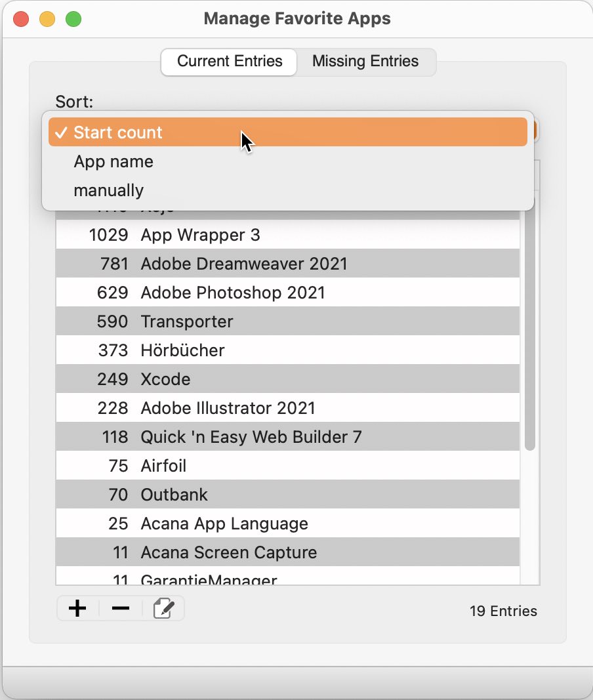Screen dimensions: 593x700
Task: Select the Airfoil entry
Action: [x=287, y=466]
